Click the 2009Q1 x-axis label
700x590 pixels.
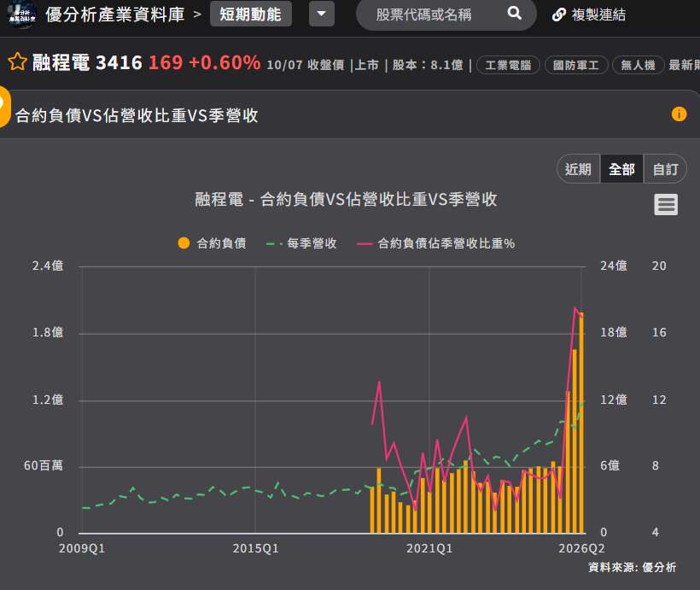[82, 548]
